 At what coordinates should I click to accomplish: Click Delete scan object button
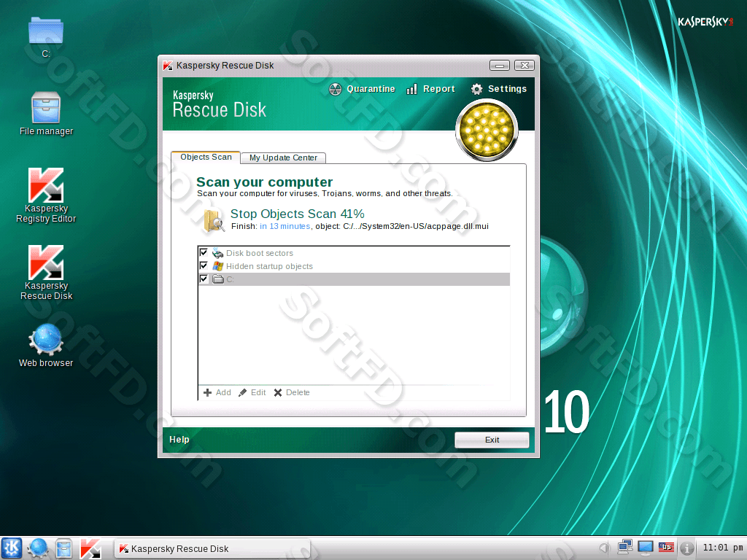[292, 392]
